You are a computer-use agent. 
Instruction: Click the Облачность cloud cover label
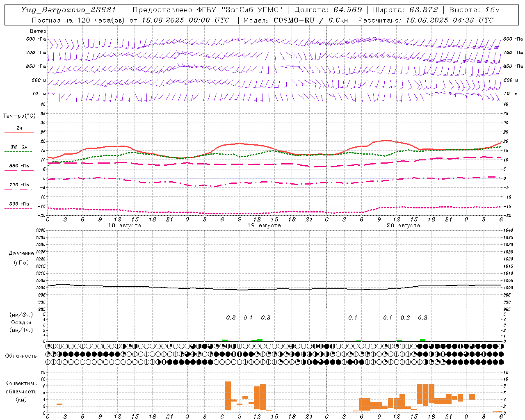pyautogui.click(x=21, y=356)
